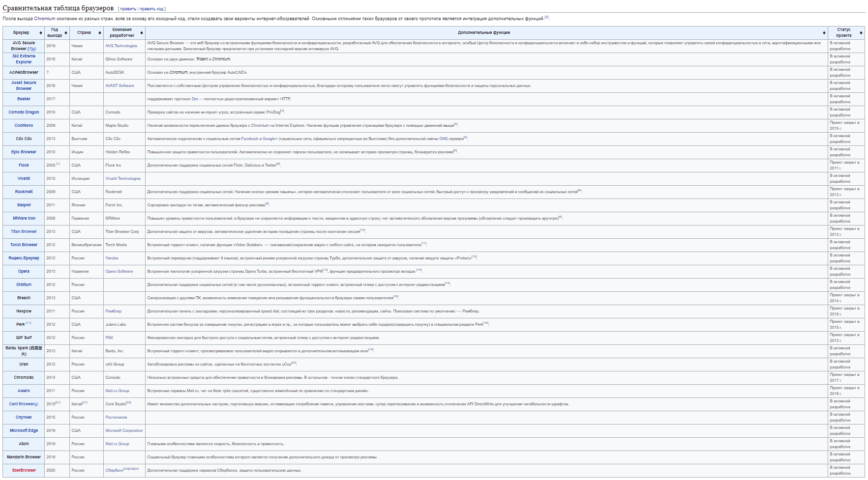Open the Epic Browser article
Screen dimensions: 868x480
(24, 152)
